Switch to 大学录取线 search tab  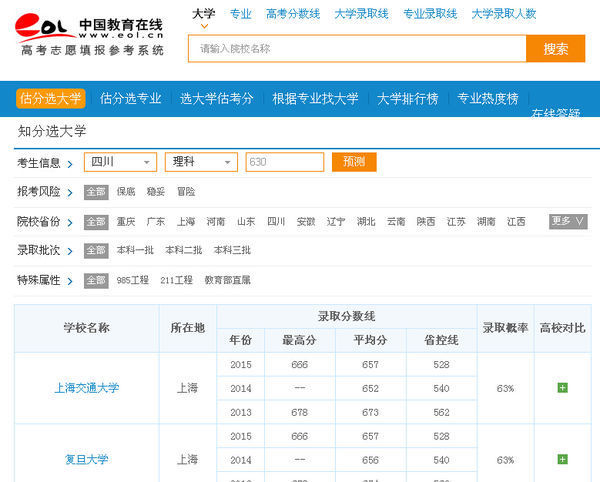[362, 14]
